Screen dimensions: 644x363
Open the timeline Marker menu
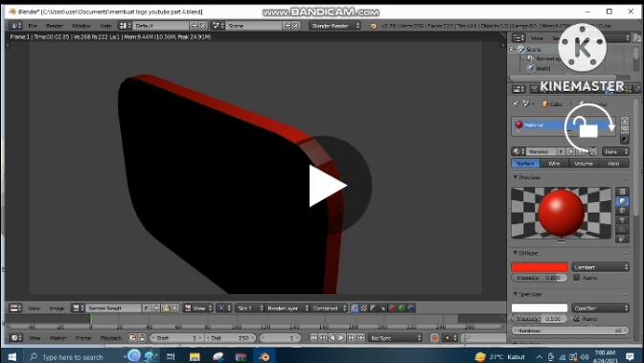[57, 338]
